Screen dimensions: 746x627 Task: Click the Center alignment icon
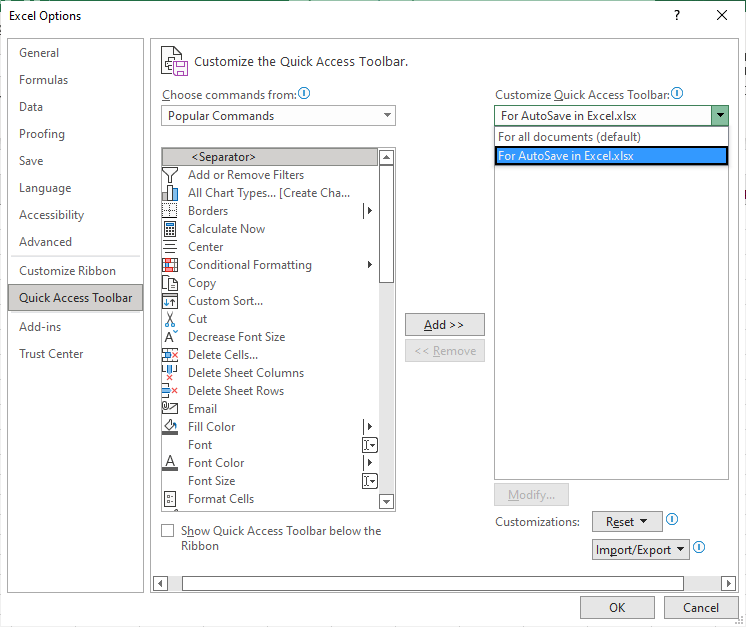pos(170,247)
